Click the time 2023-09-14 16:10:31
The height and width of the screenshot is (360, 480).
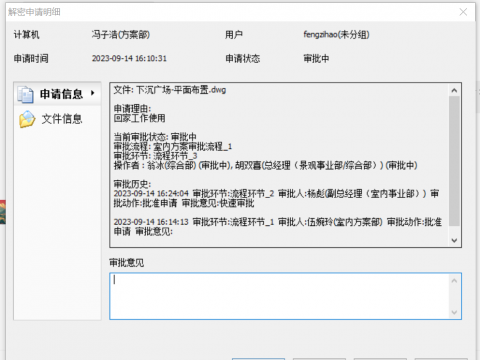click(x=129, y=58)
